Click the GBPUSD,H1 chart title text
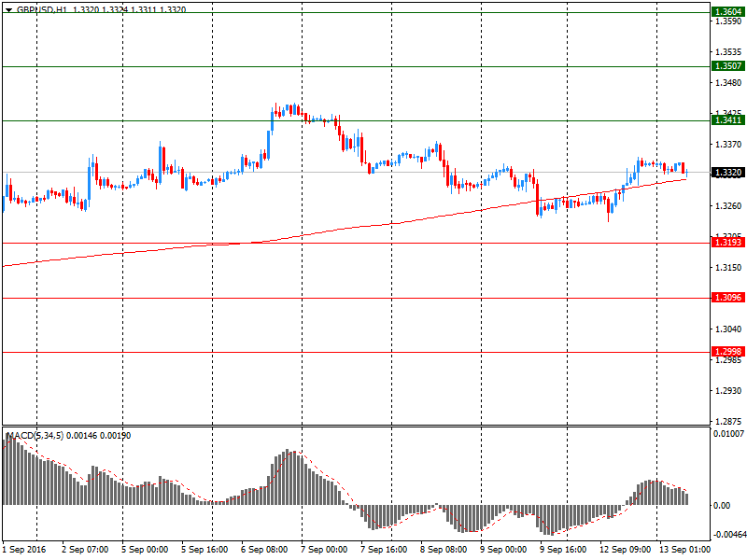 point(41,9)
